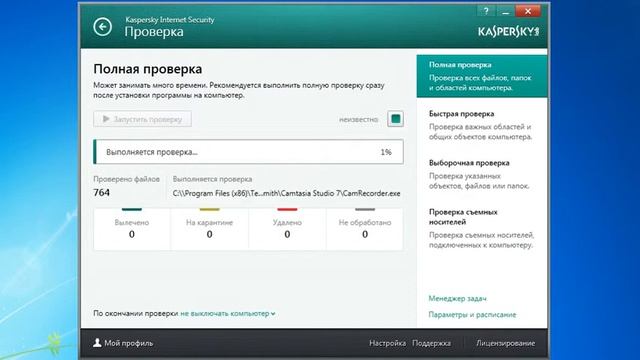This screenshot has height=360, width=640.
Task: Expand the не выключать компьютер dropdown
Action: (228, 313)
